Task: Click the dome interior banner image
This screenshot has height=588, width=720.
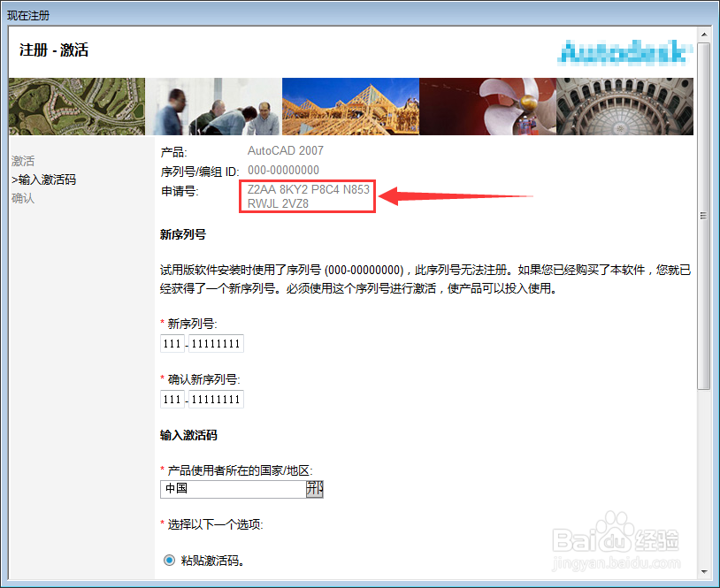Action: (625, 106)
